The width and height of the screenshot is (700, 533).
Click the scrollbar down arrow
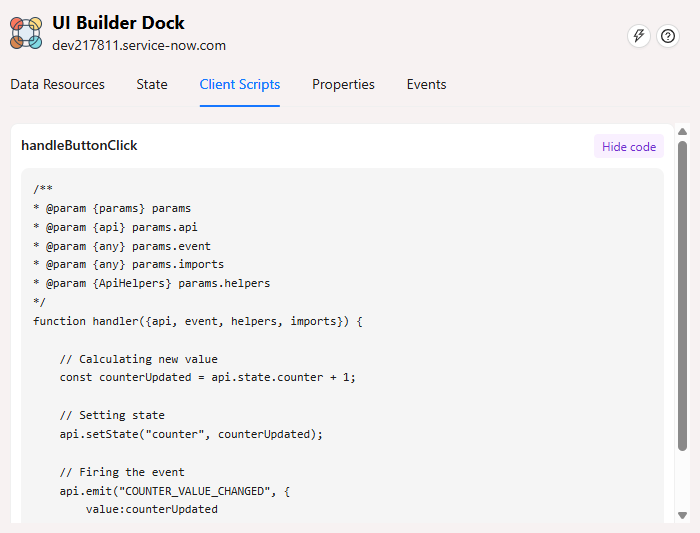click(x=683, y=515)
